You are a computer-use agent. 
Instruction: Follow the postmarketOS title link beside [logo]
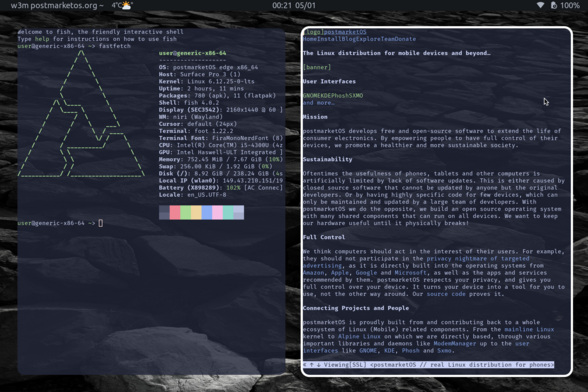[345, 32]
